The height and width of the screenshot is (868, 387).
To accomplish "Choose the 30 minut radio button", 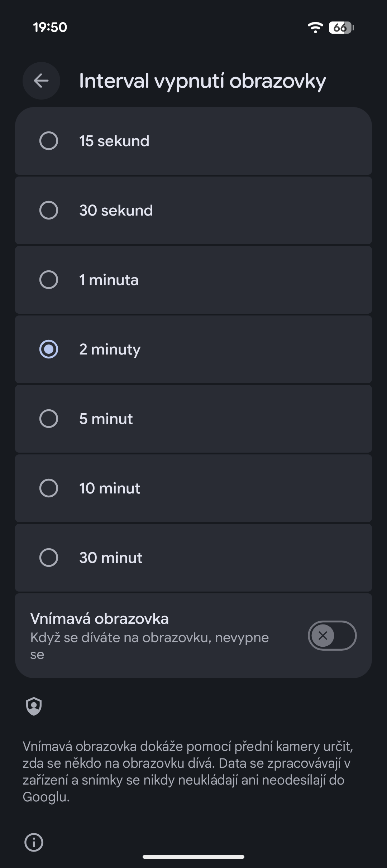I will 49,558.
